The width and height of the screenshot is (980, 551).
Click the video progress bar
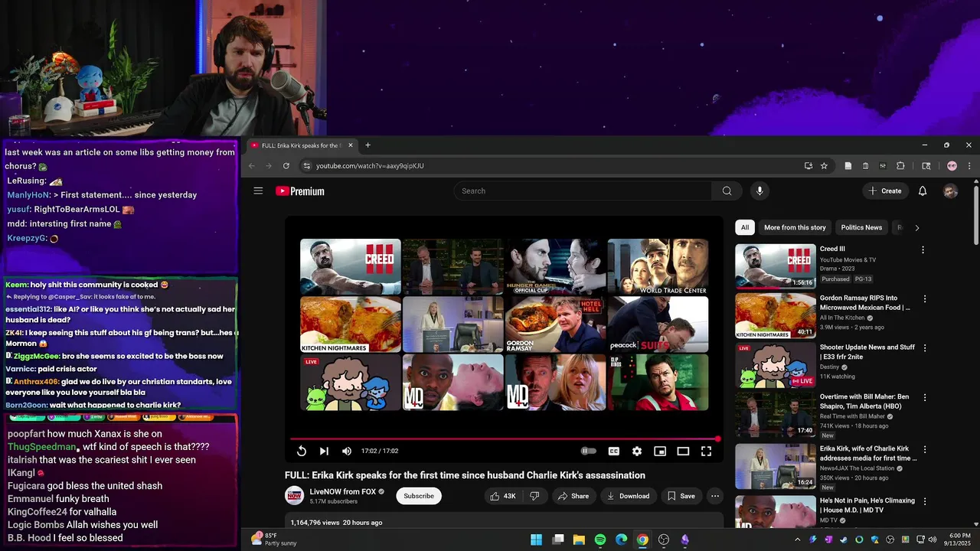[505, 439]
